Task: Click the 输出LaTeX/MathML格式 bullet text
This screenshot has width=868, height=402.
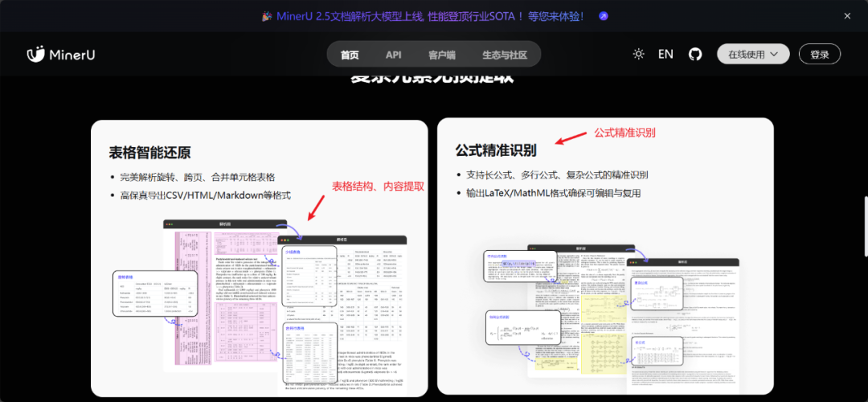Action: click(554, 193)
